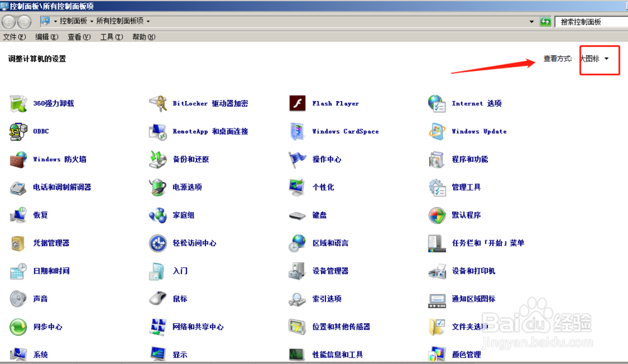Open the 文件(F) menu
628x364 pixels.
[14, 37]
